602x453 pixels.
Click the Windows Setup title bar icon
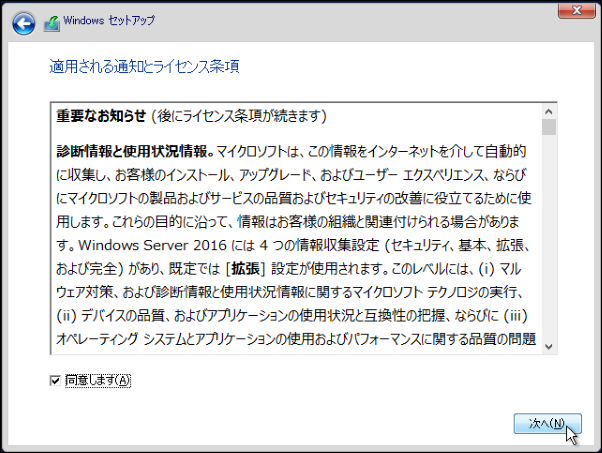click(53, 20)
